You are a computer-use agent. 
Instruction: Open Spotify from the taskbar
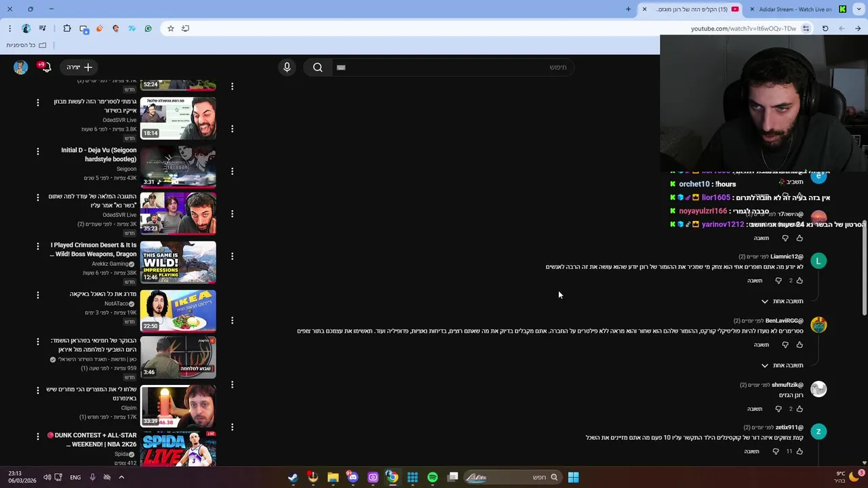click(x=433, y=477)
